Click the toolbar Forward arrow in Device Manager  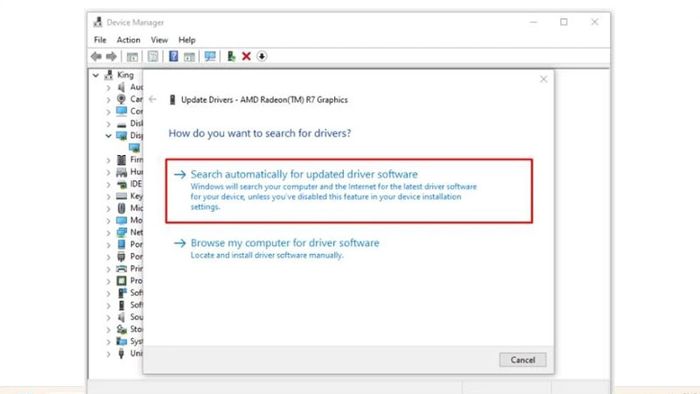[111, 56]
